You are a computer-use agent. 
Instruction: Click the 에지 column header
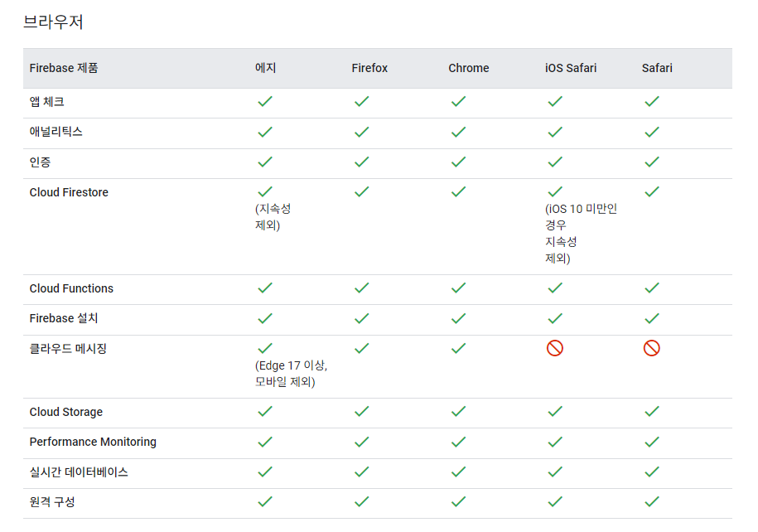pos(265,68)
